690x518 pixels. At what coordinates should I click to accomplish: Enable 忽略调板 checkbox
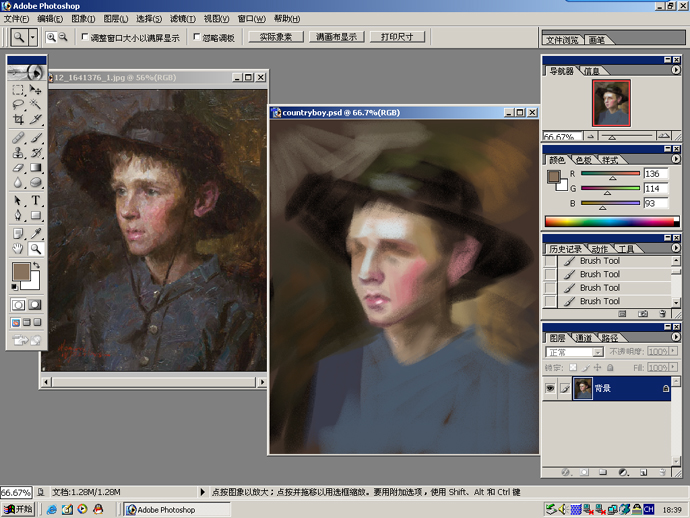pyautogui.click(x=197, y=37)
